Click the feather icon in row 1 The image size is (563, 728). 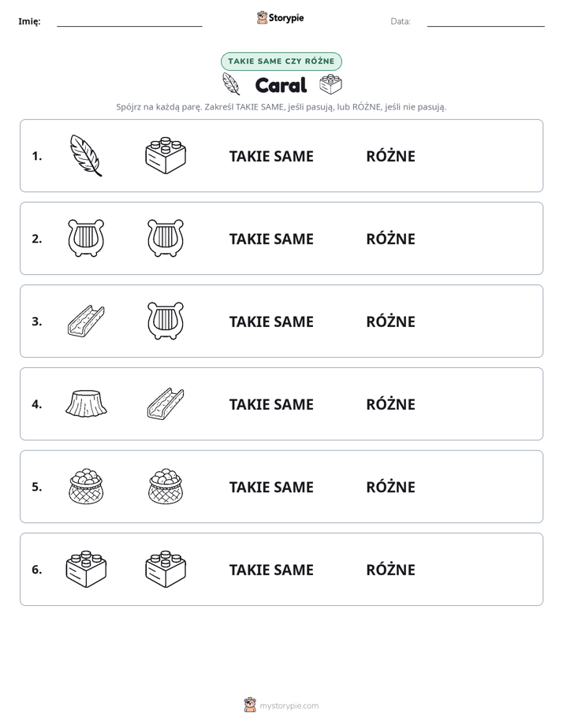pyautogui.click(x=86, y=155)
